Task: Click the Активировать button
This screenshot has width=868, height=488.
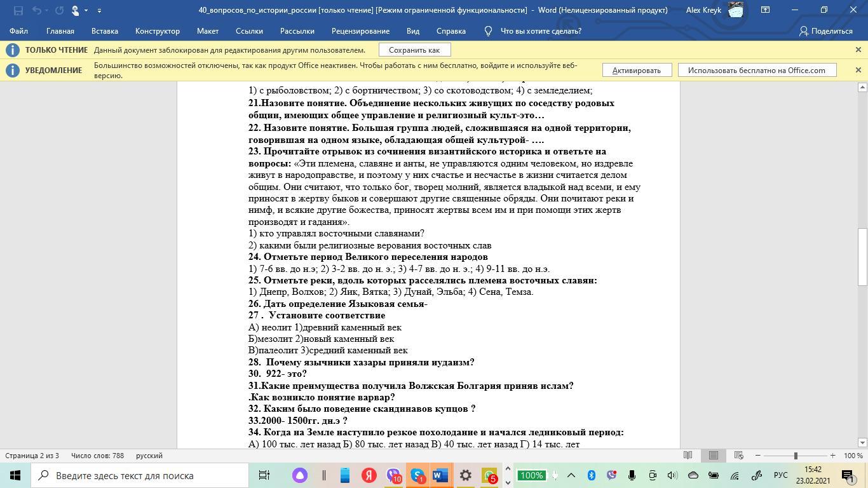Action: coord(637,70)
